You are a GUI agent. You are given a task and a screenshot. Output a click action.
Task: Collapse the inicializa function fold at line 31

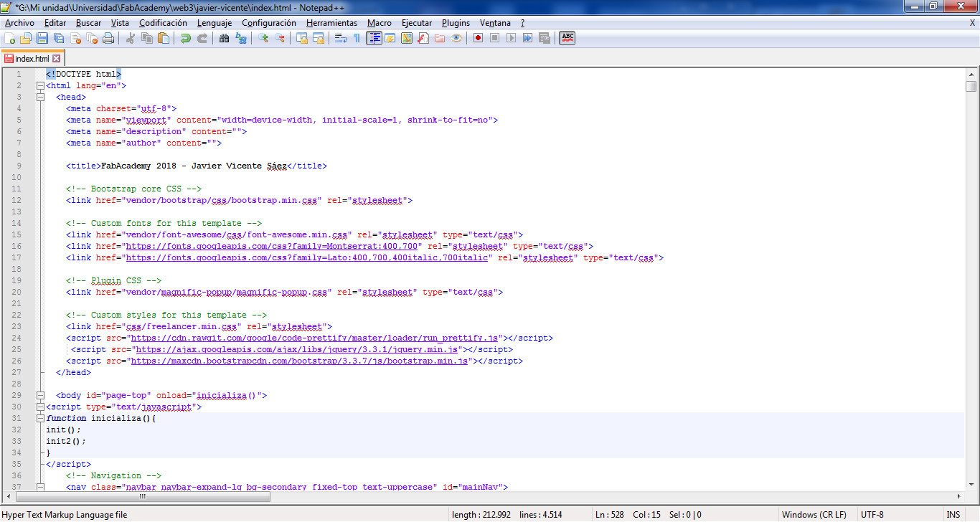coord(40,418)
